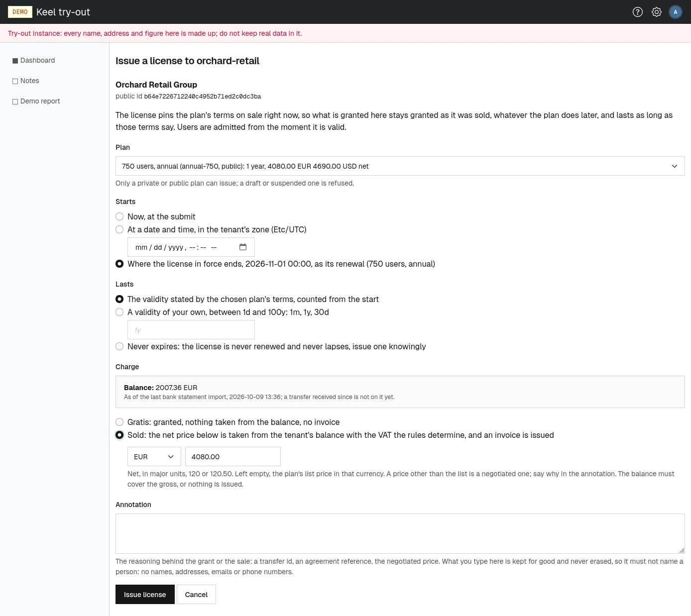Select start at a date and time option

click(x=119, y=229)
